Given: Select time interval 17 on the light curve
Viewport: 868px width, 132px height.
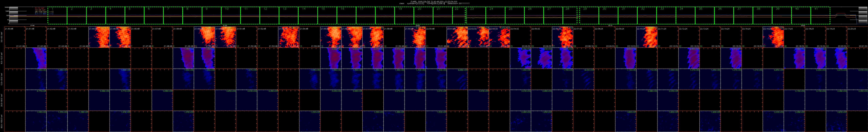Looking at the screenshot, I should (366, 15).
